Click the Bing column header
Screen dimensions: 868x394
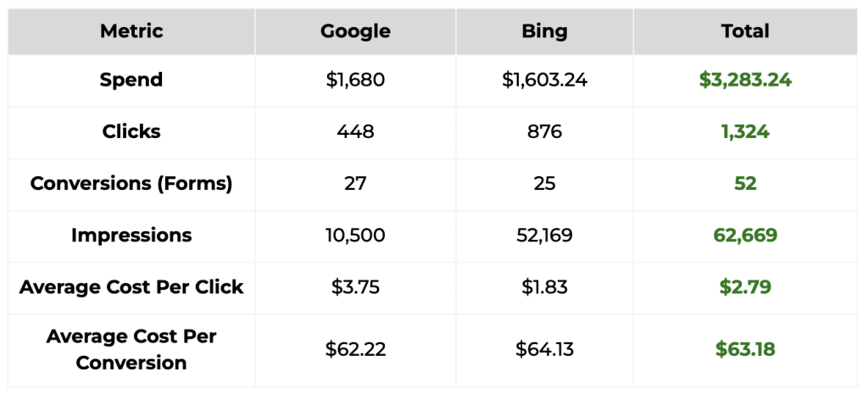544,31
